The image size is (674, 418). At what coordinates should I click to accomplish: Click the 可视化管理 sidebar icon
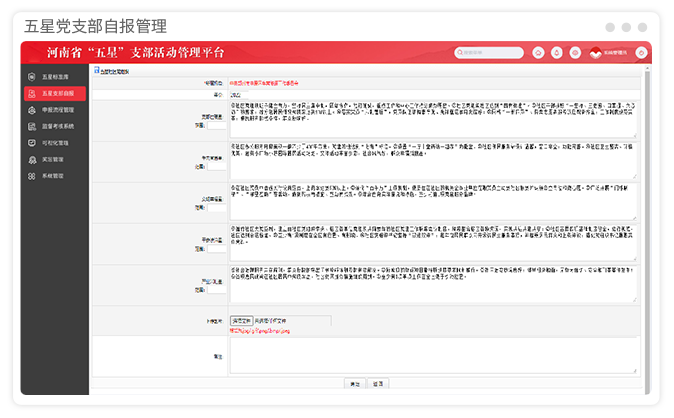click(33, 143)
